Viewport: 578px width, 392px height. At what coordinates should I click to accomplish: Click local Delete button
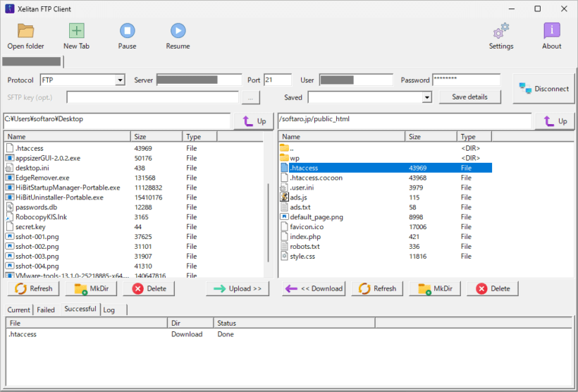(x=149, y=288)
